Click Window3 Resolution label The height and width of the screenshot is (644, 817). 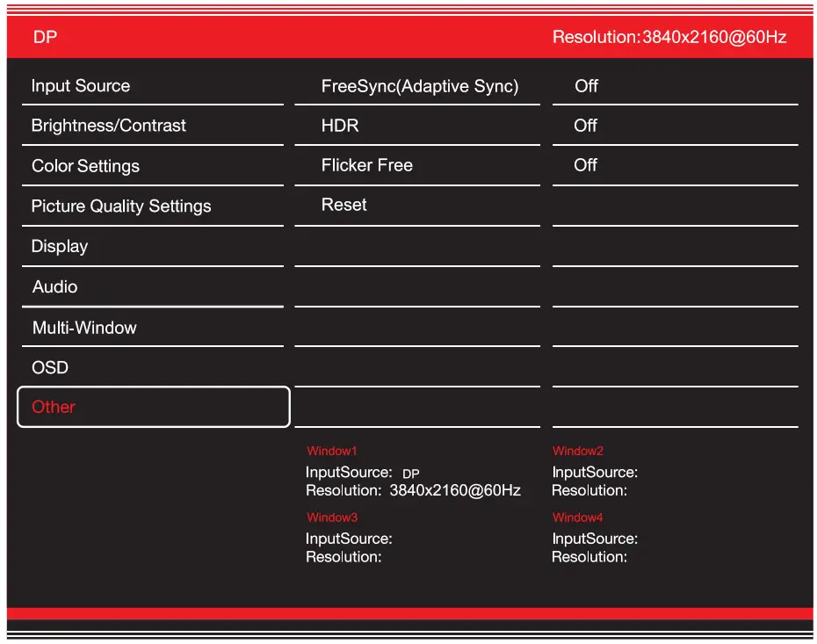tap(343, 557)
